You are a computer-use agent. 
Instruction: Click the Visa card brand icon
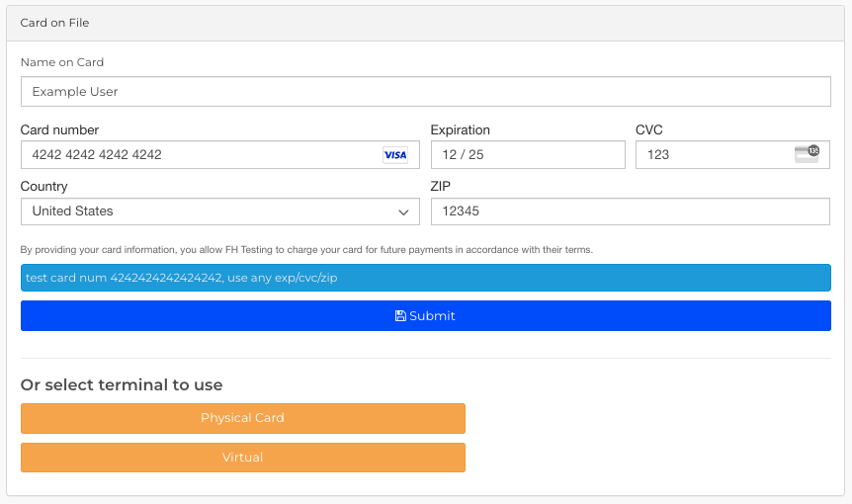[395, 155]
